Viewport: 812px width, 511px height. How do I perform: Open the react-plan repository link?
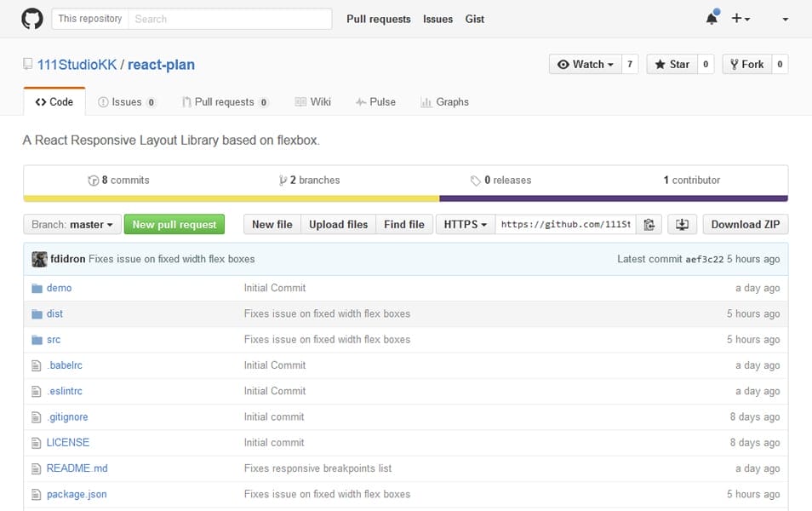[x=161, y=65]
